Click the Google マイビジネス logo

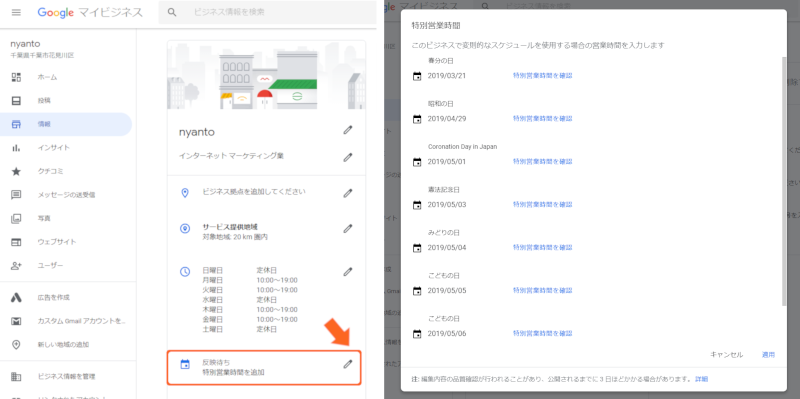pyautogui.click(x=90, y=12)
